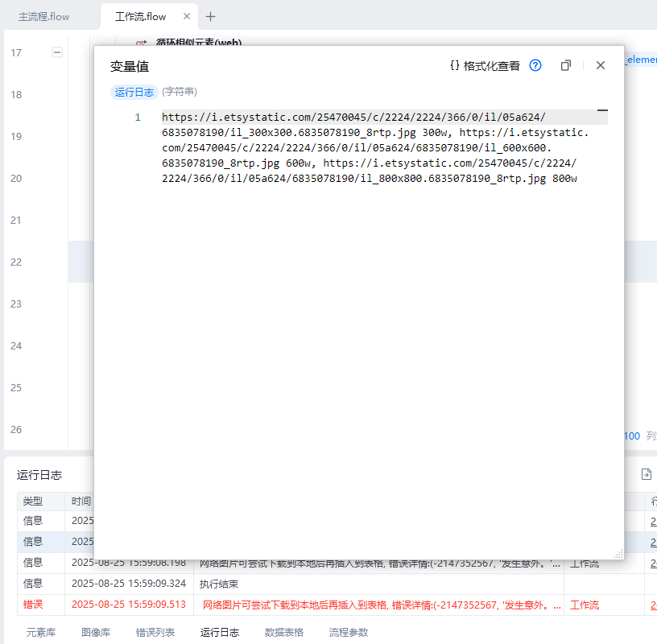This screenshot has width=657, height=644.
Task: Collapse the block at line 17
Action: coord(57,52)
